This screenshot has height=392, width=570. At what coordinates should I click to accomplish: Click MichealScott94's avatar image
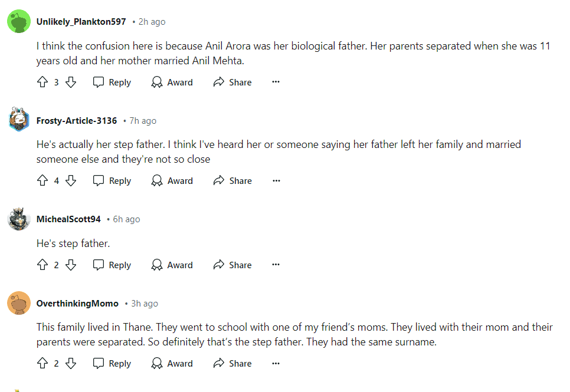tap(19, 219)
